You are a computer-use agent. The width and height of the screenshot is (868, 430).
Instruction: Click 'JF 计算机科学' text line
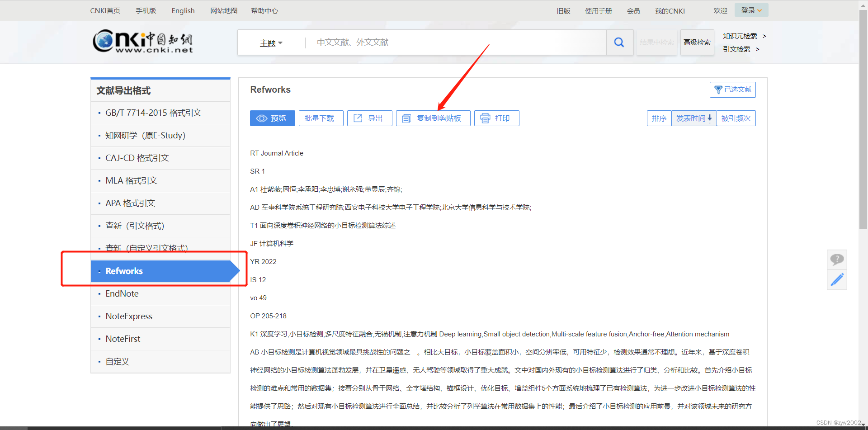tap(272, 244)
